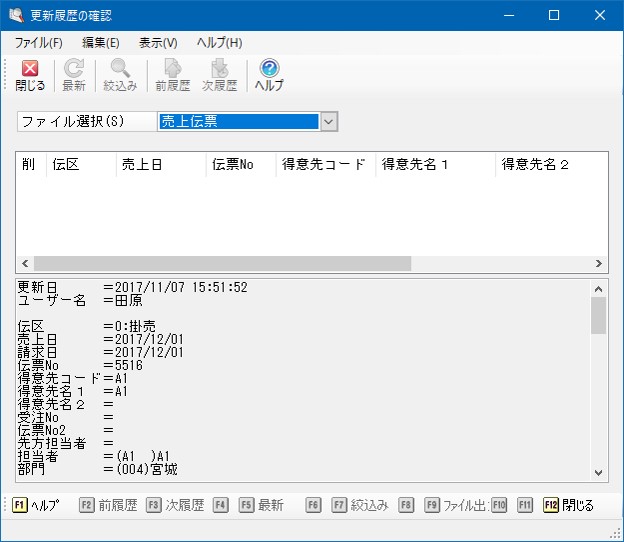Image resolution: width=624 pixels, height=542 pixels.
Task: Open the 編集(E) menu
Action: [x=100, y=43]
